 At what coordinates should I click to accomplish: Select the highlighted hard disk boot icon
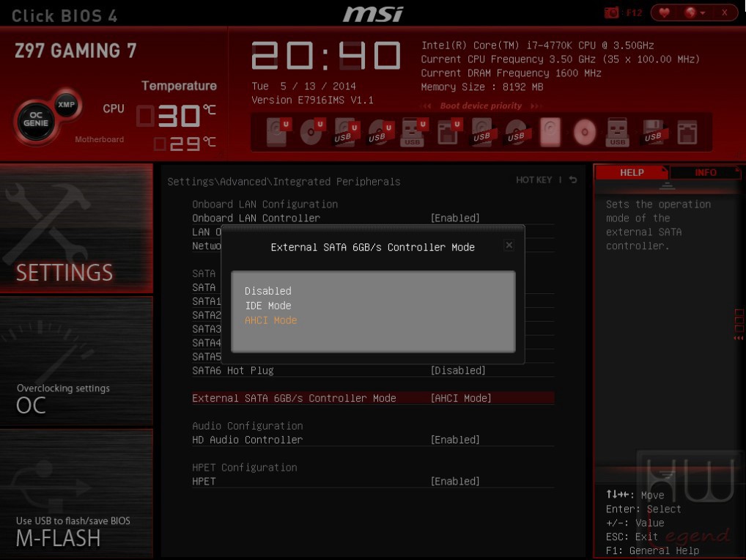coord(550,132)
